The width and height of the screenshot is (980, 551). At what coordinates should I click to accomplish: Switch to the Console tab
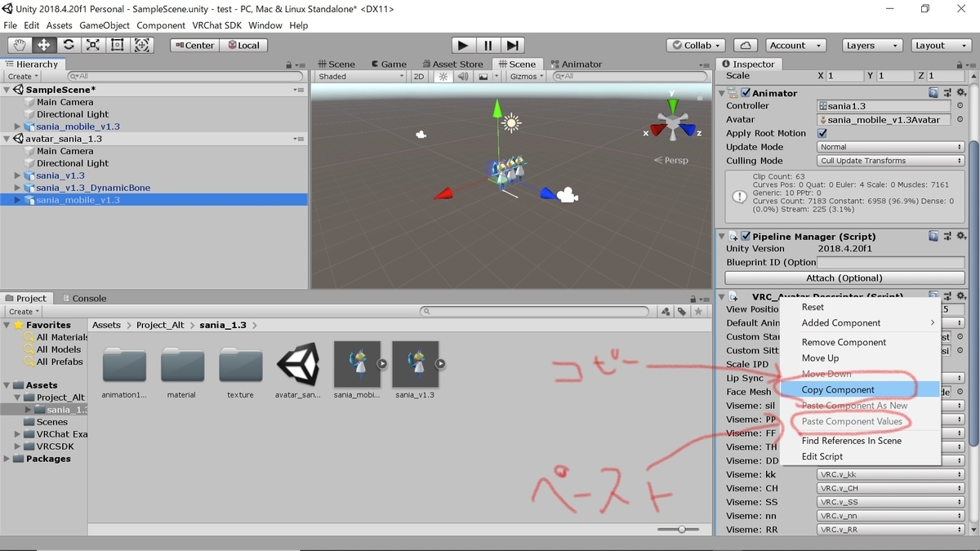[84, 298]
